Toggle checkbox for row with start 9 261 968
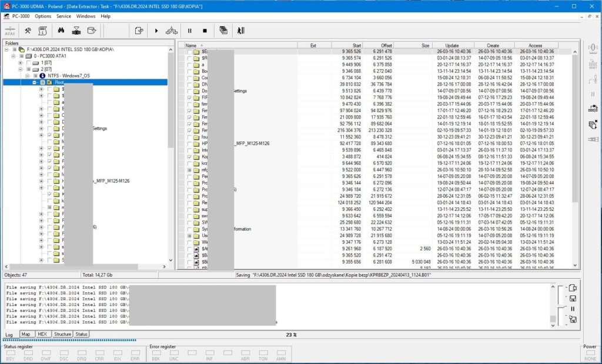Screen dimensions: 602x364 190,249
